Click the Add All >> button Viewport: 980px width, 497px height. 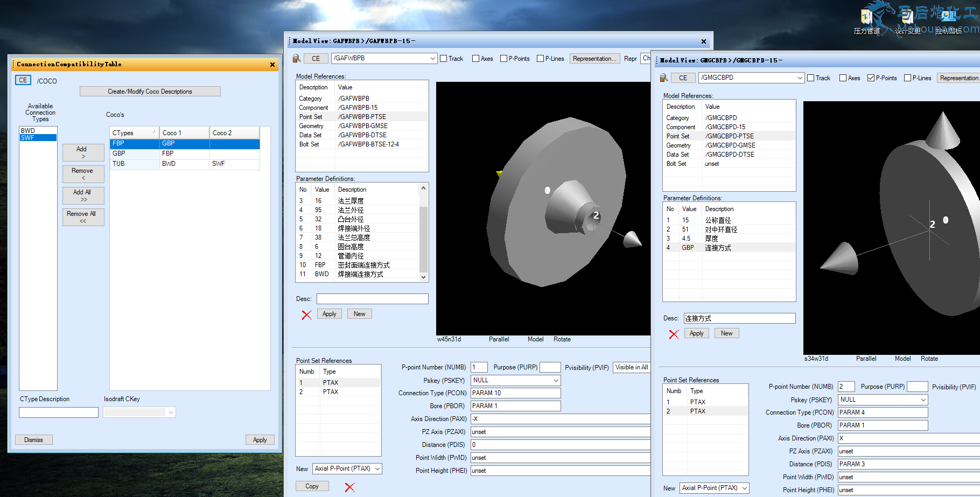[x=83, y=195]
